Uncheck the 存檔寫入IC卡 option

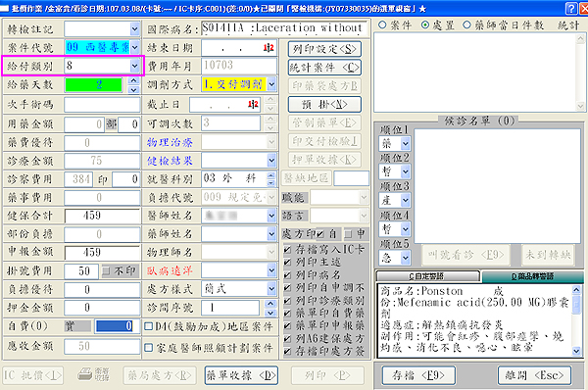(x=287, y=249)
